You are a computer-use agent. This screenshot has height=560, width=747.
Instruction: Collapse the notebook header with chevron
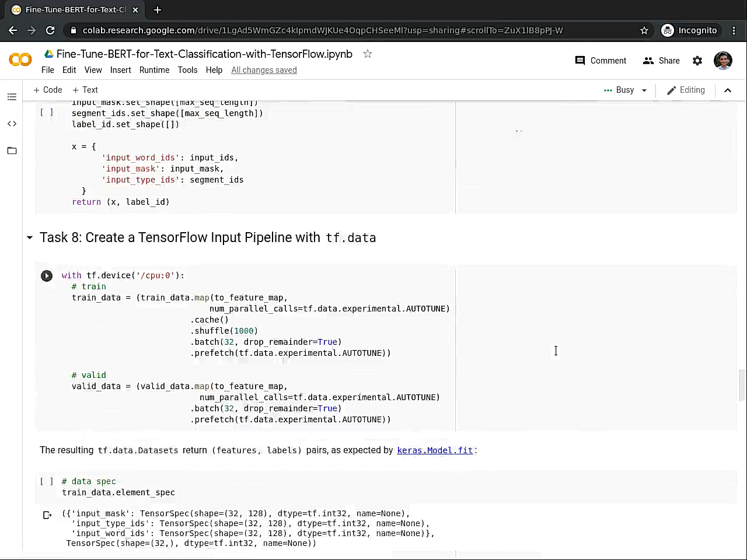[728, 90]
